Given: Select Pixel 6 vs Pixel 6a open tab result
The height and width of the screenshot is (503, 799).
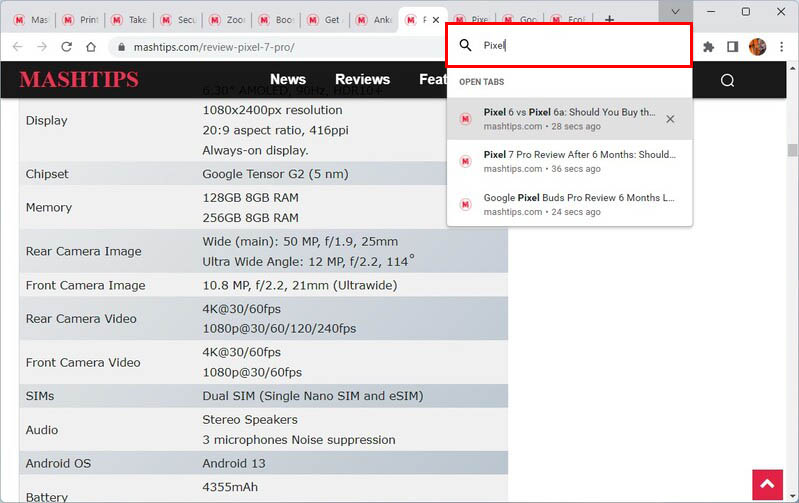Looking at the screenshot, I should (569, 119).
